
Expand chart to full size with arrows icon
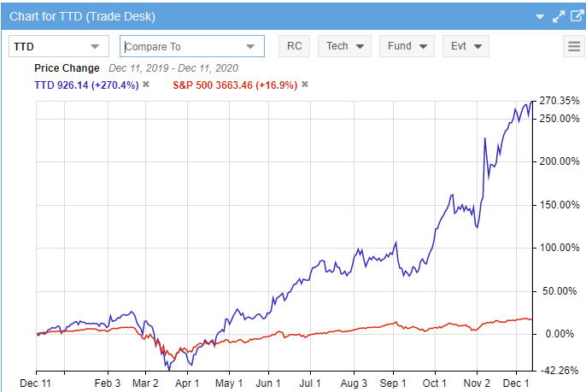point(559,16)
